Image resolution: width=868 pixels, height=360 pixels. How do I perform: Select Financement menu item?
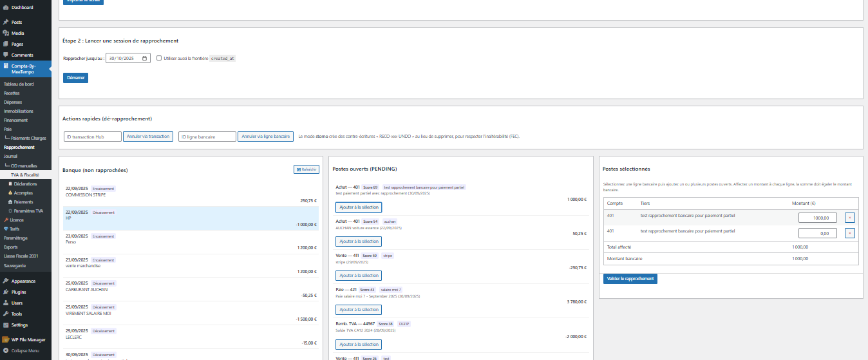(15, 120)
